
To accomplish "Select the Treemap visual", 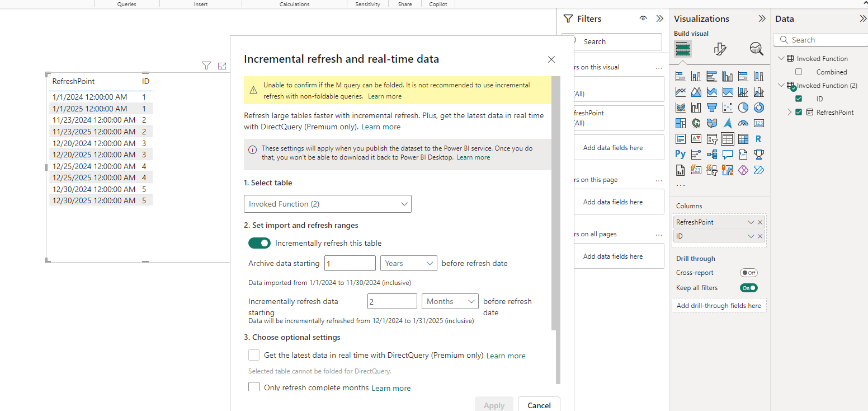I will (681, 123).
